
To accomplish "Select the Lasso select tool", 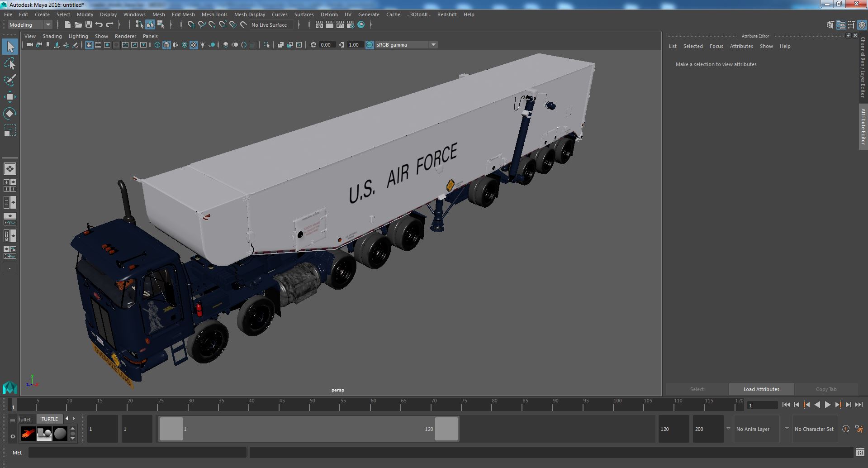I will [x=10, y=64].
